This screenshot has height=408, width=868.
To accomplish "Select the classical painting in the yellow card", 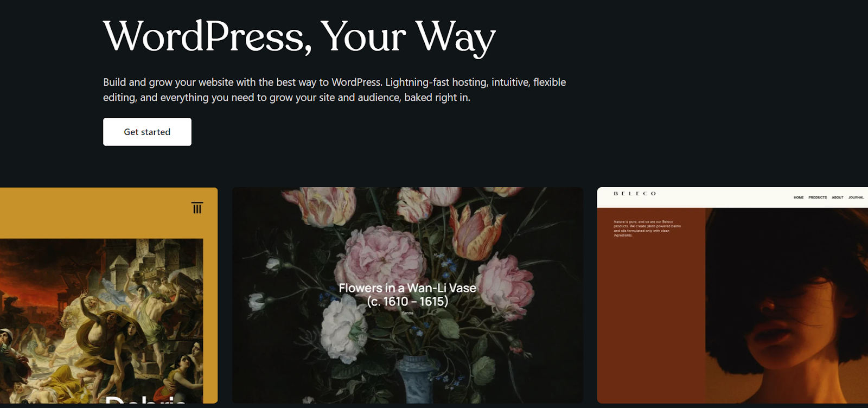I will (101, 320).
